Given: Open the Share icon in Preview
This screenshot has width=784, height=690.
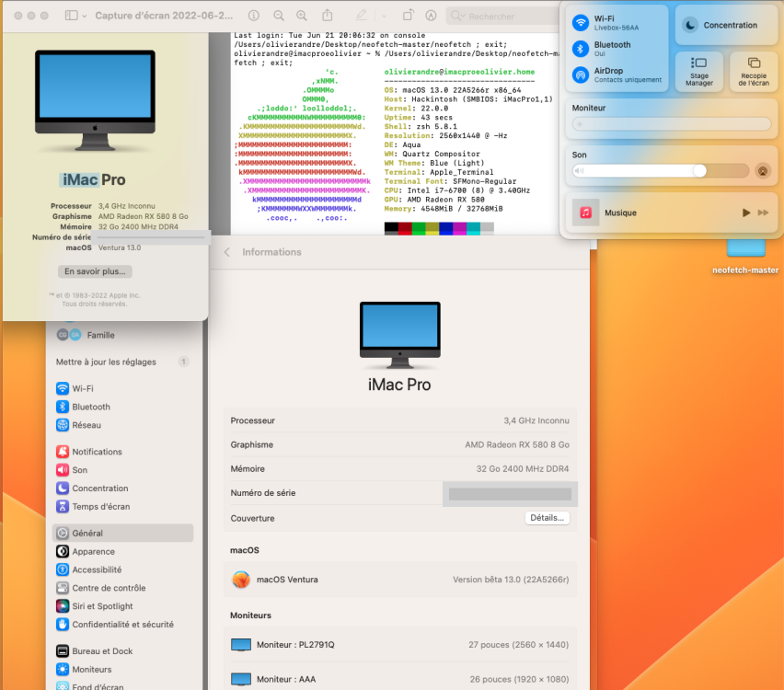Looking at the screenshot, I should (x=328, y=15).
